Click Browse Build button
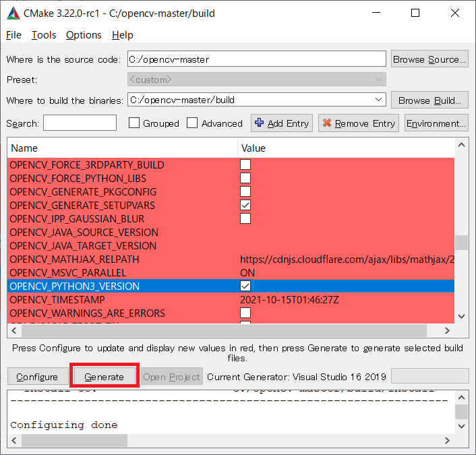This screenshot has height=455, width=476. (x=429, y=100)
